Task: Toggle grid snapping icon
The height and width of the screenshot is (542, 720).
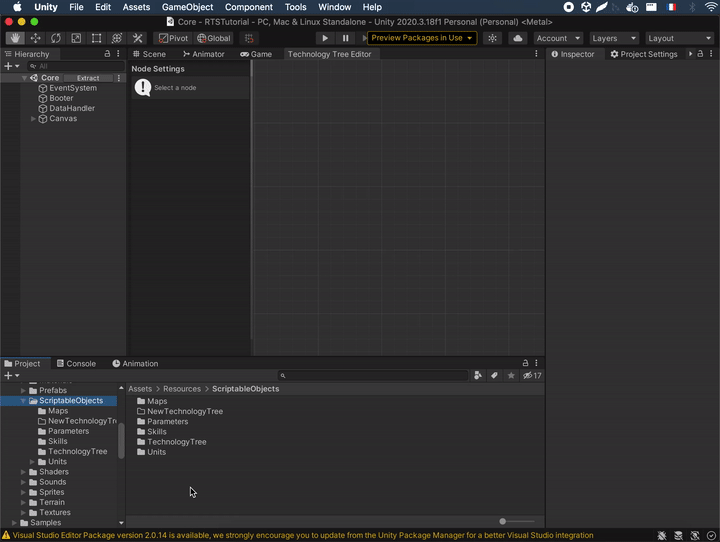Action: [x=249, y=38]
